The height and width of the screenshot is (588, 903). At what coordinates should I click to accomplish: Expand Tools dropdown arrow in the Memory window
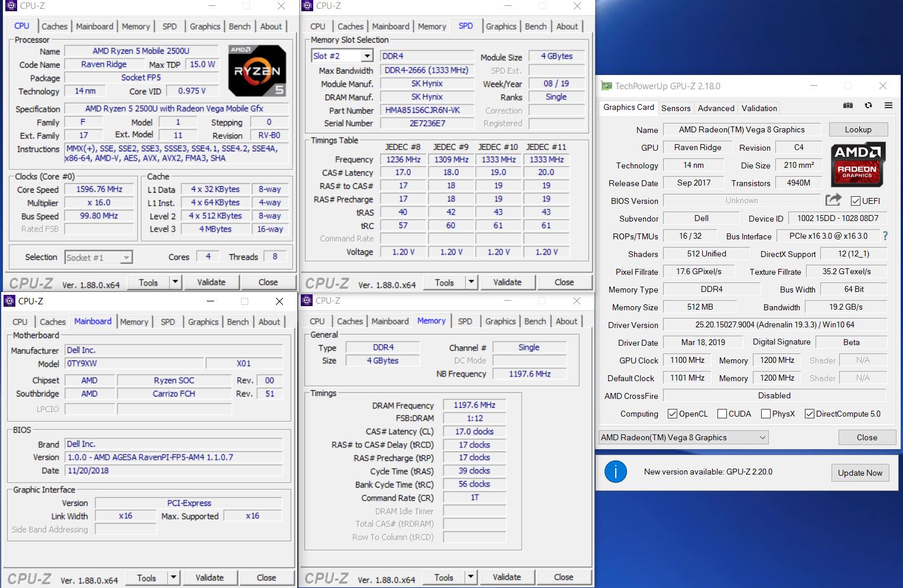(470, 577)
